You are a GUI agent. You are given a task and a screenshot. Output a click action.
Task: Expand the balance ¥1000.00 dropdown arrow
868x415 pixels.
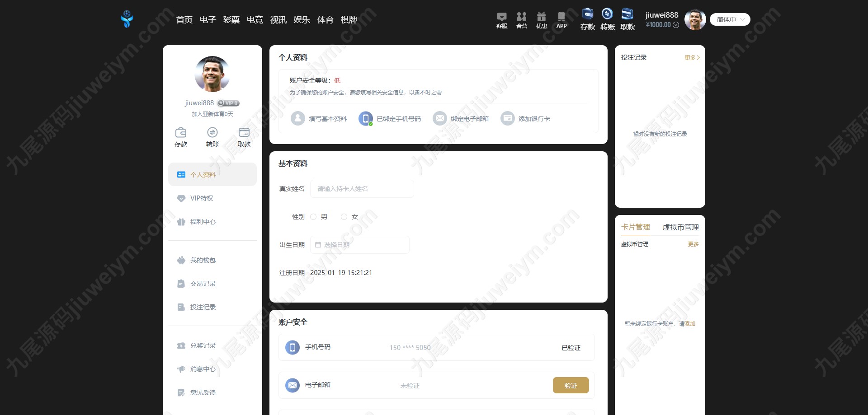[676, 25]
